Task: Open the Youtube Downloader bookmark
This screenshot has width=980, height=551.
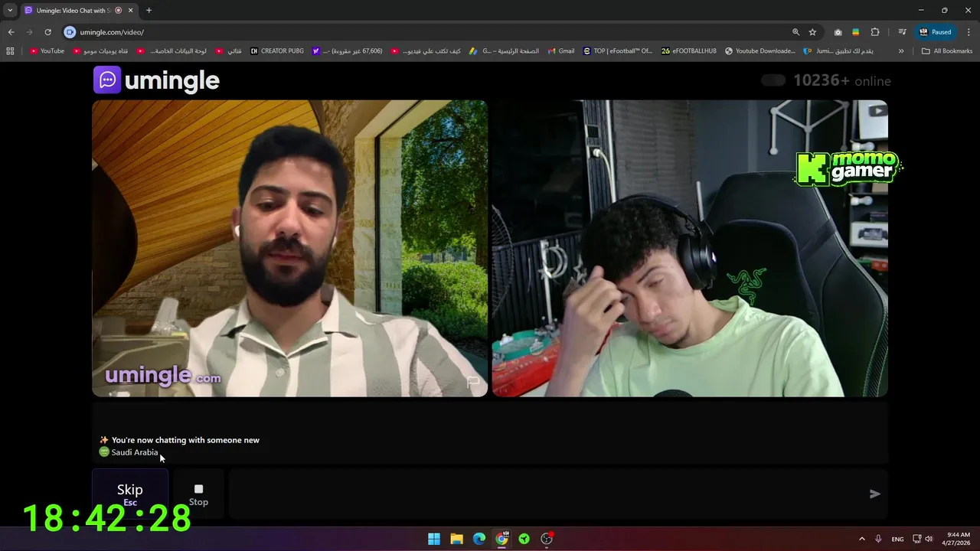Action: tap(759, 51)
